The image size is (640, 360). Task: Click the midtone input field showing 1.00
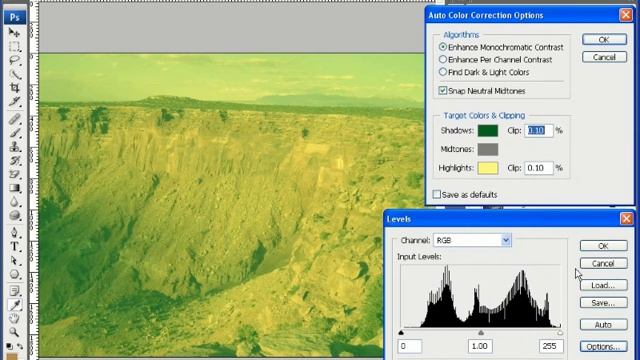[480, 346]
